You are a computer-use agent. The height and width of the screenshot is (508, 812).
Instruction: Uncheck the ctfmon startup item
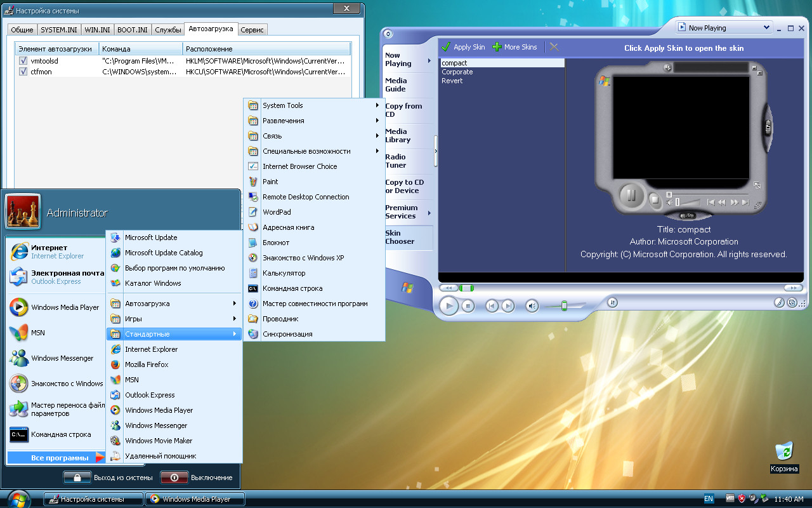23,72
